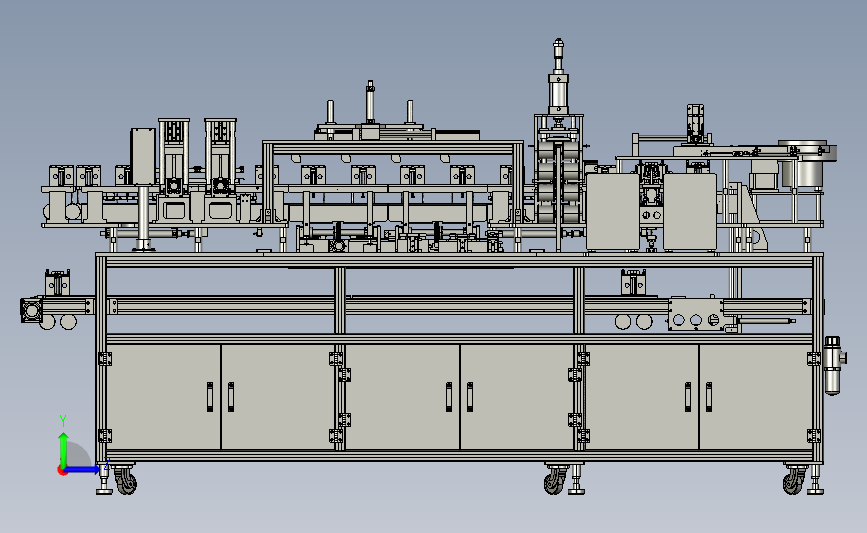
Task: Click the green Y axis arrow of the triad
Action: (63, 450)
